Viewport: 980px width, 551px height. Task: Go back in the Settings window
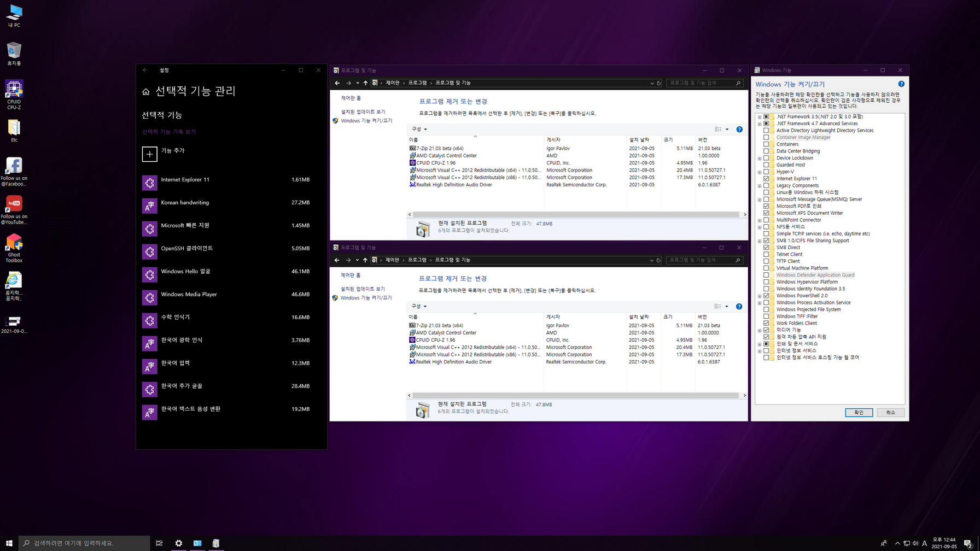pyautogui.click(x=145, y=70)
